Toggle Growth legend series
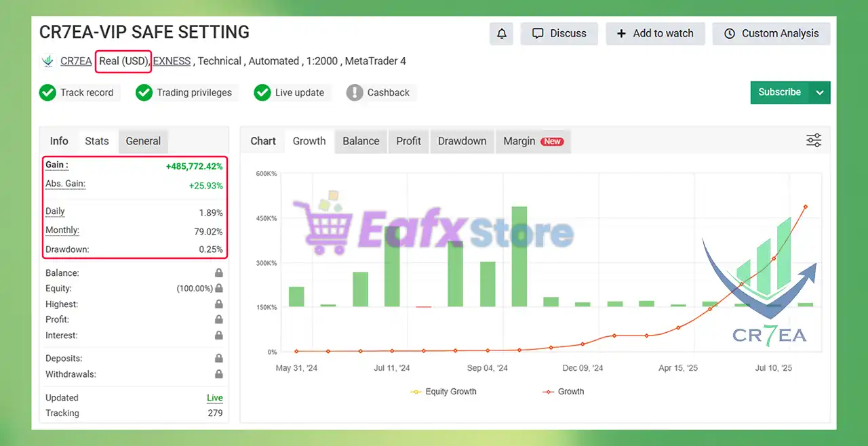The image size is (868, 446). 563,391
